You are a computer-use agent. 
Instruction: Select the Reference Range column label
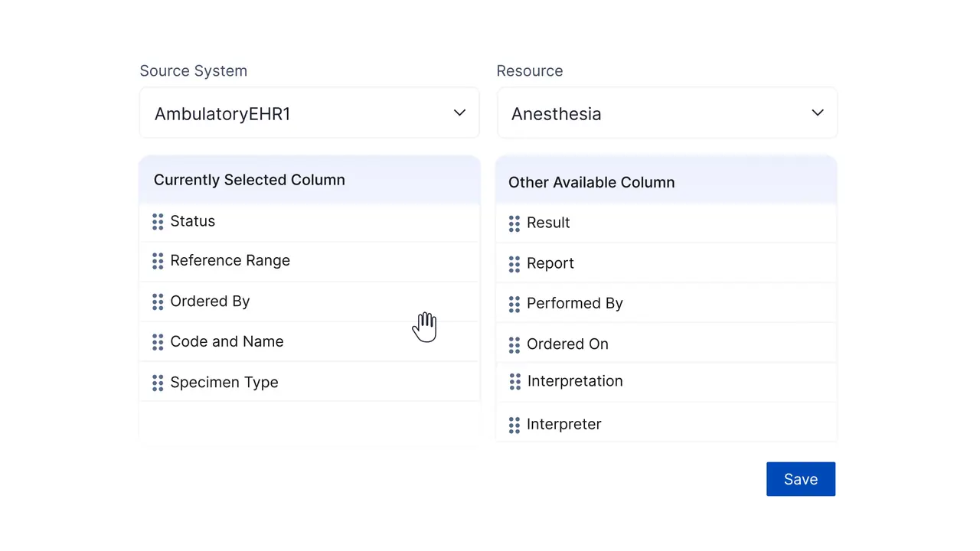pos(230,261)
